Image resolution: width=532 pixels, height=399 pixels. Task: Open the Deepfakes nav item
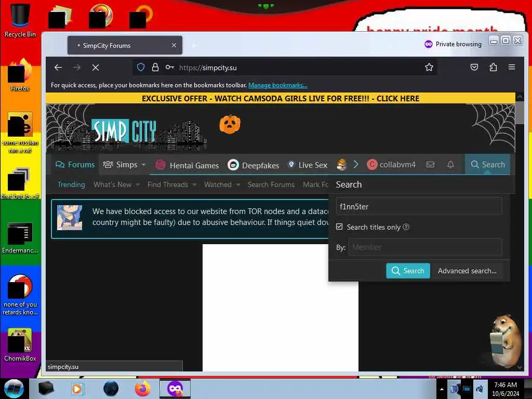(x=254, y=165)
